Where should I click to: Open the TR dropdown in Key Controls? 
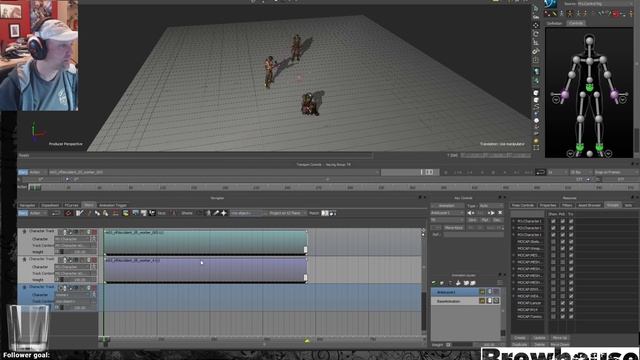pyautogui.click(x=447, y=220)
